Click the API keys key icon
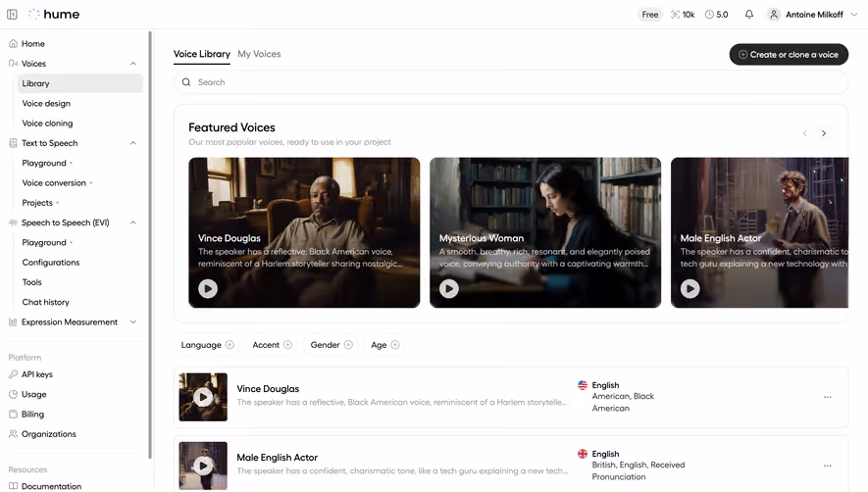This screenshot has width=868, height=492. point(13,374)
